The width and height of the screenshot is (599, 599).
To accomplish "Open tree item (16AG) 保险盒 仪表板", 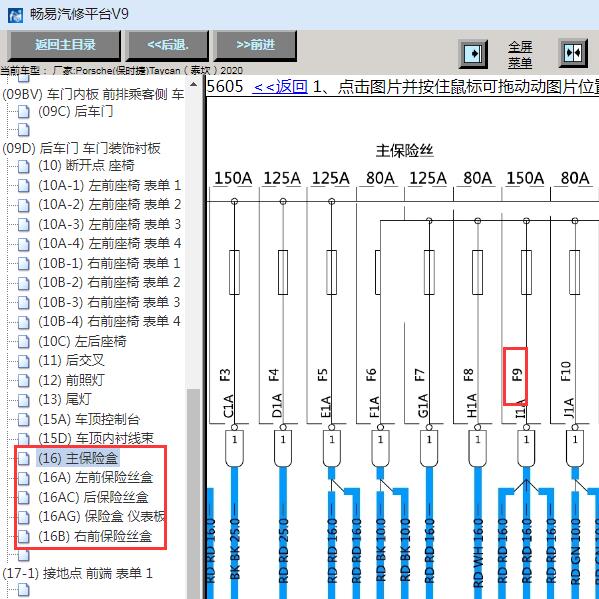I will 102,516.
